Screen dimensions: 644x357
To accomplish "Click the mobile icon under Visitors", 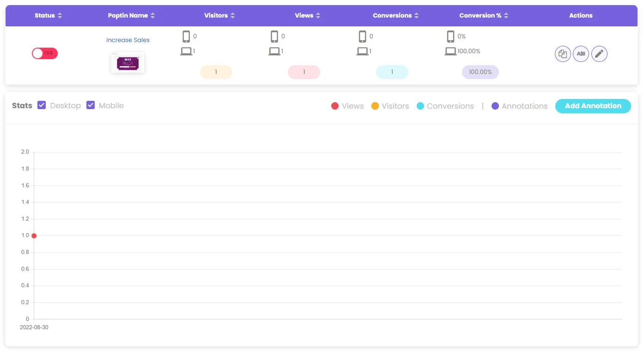I will (186, 37).
